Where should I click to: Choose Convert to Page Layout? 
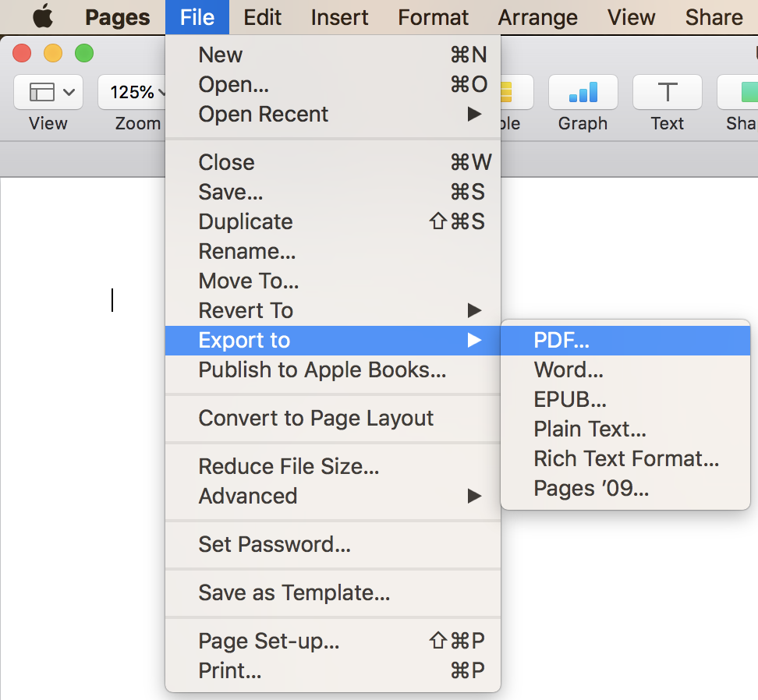click(333, 419)
